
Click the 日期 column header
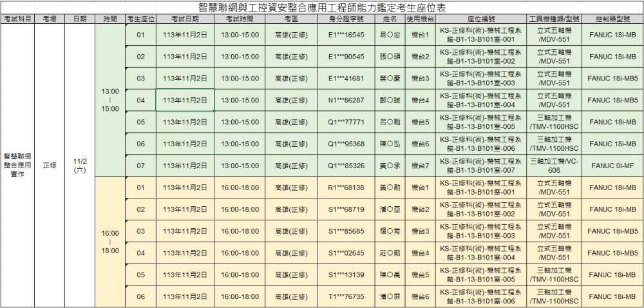tap(80, 19)
